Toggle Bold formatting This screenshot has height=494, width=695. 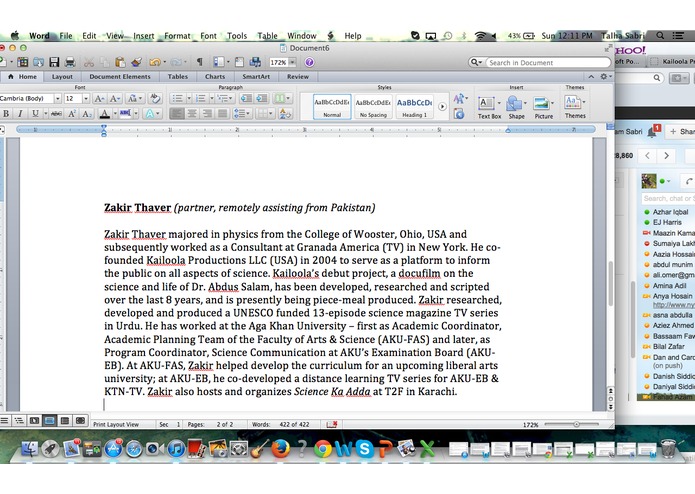pyautogui.click(x=6, y=114)
